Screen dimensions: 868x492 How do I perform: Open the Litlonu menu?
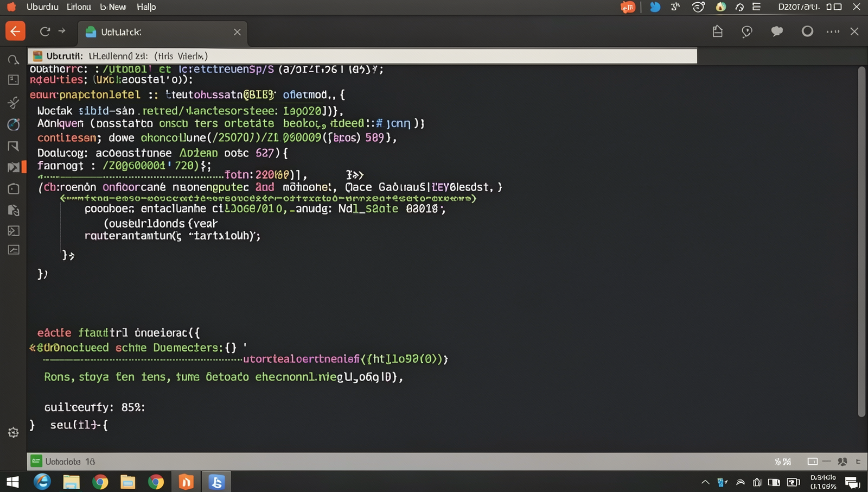tap(79, 7)
